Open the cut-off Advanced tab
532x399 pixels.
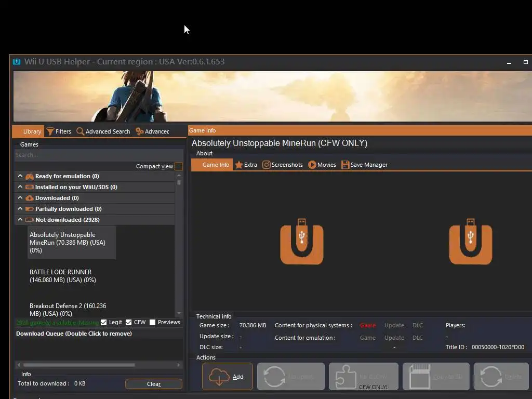152,131
